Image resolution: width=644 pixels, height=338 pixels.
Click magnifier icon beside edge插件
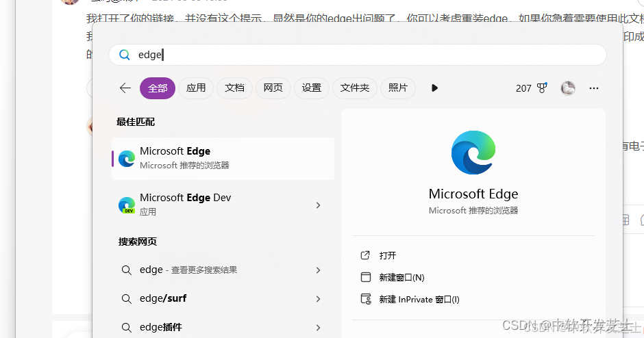pyautogui.click(x=127, y=327)
